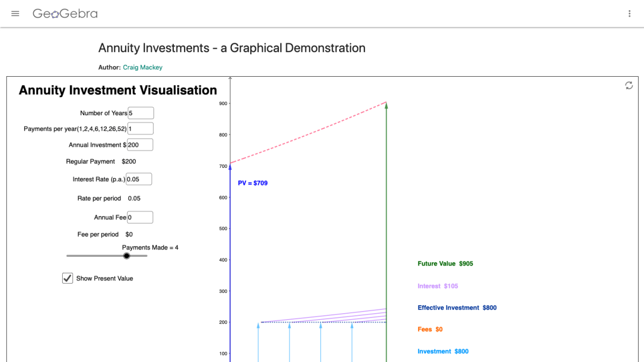Image resolution: width=644 pixels, height=362 pixels.
Task: Open the author link Craig Mackey
Action: click(142, 68)
